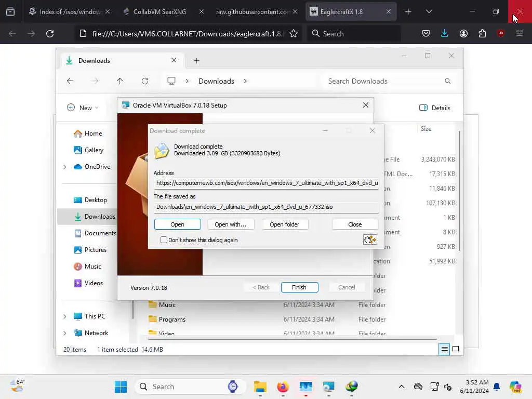Open the Firefox downloads panel

tap(445, 33)
